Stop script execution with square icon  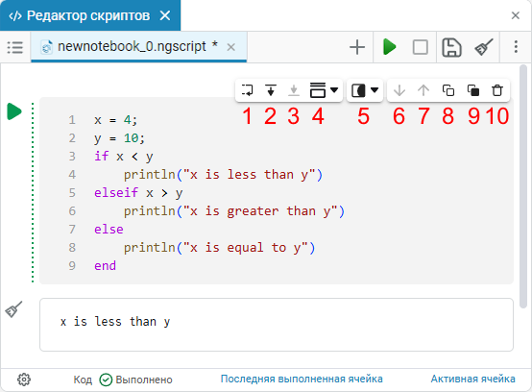(x=420, y=47)
